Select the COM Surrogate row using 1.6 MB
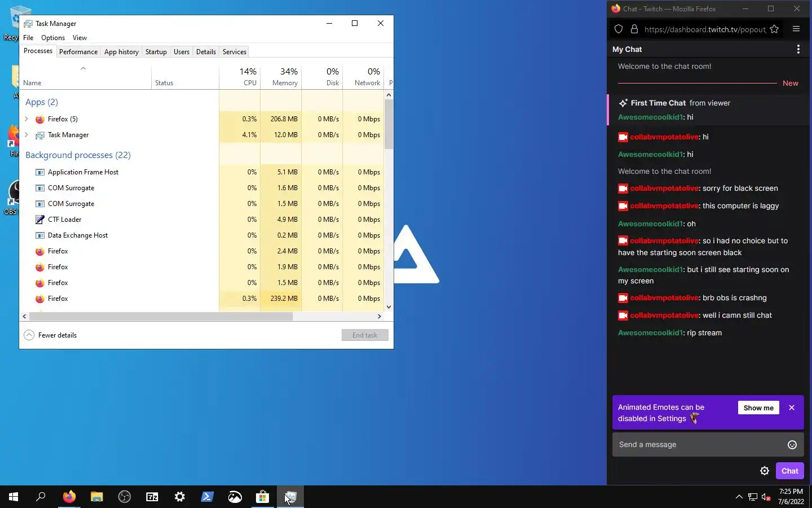The width and height of the screenshot is (812, 508). [x=202, y=188]
